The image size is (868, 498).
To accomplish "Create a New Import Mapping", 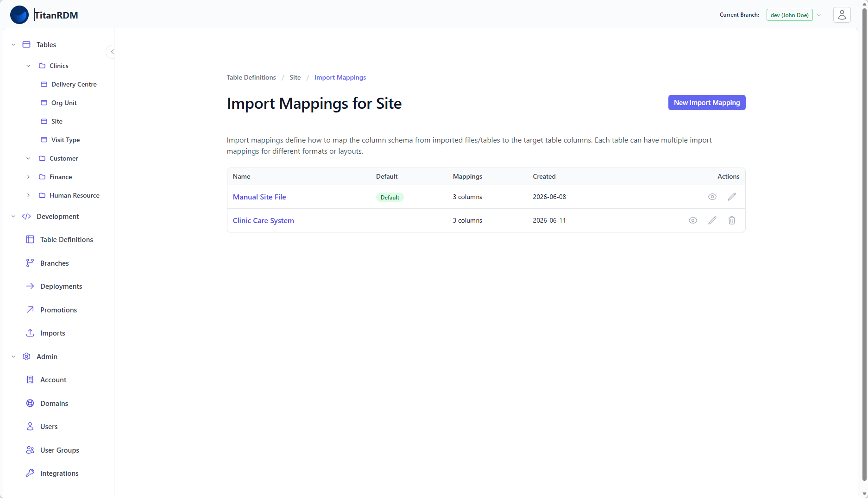I will pos(706,103).
